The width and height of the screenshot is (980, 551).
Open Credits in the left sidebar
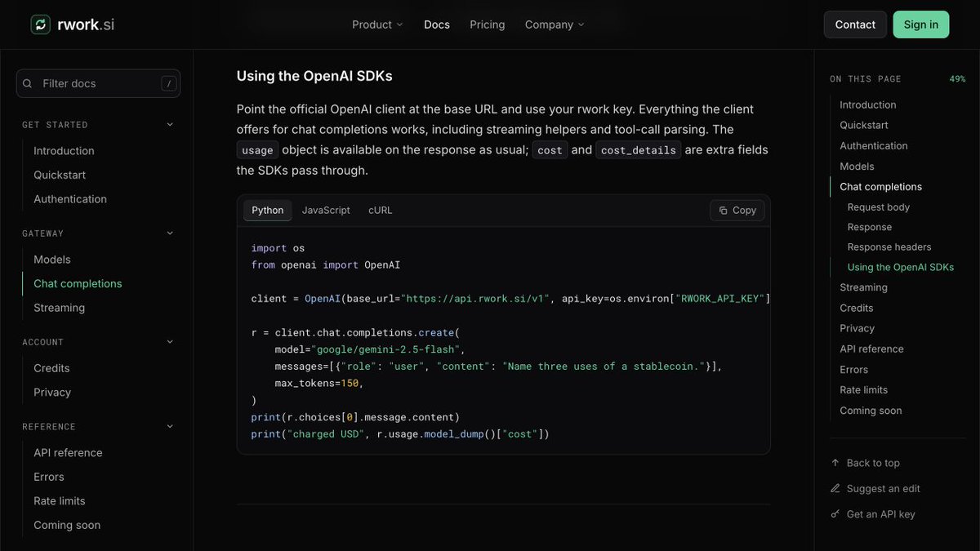click(x=51, y=368)
